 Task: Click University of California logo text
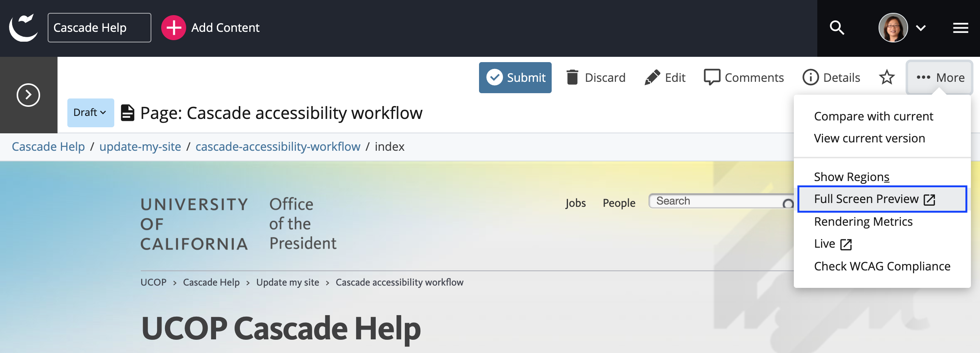[194, 224]
